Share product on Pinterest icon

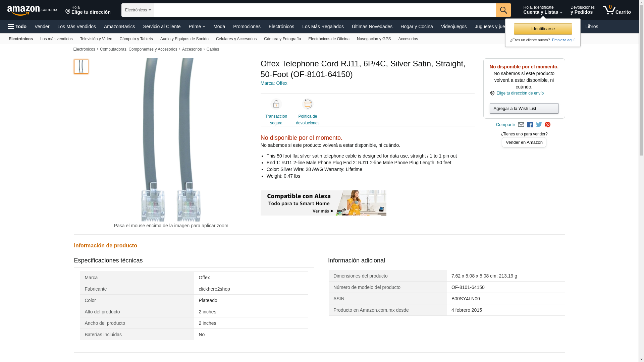point(547,125)
